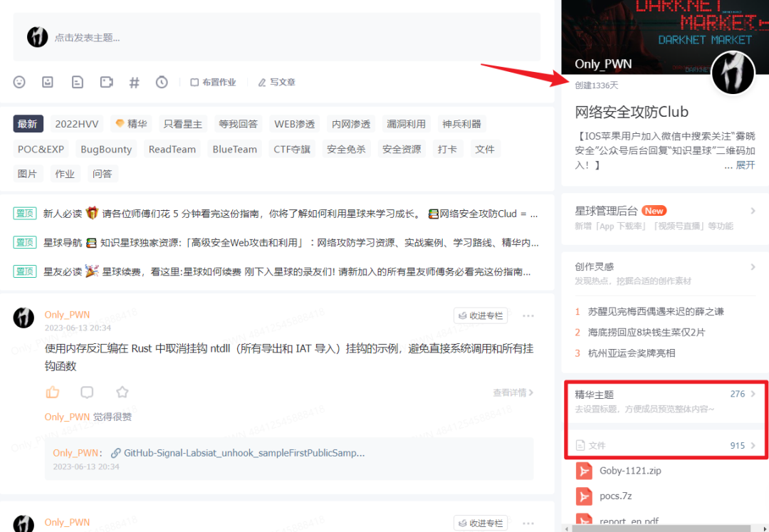Expand 精华主题 via its chevron
The width and height of the screenshot is (769, 532).
[753, 394]
